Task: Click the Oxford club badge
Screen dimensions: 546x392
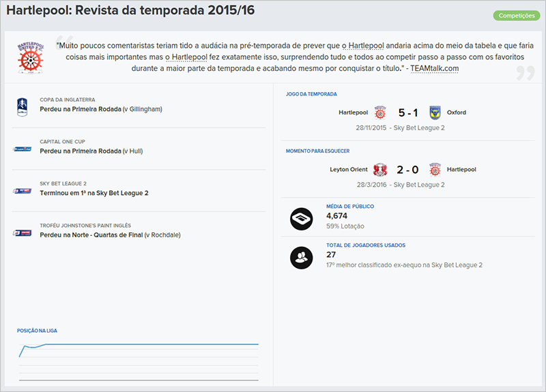Action: point(434,112)
